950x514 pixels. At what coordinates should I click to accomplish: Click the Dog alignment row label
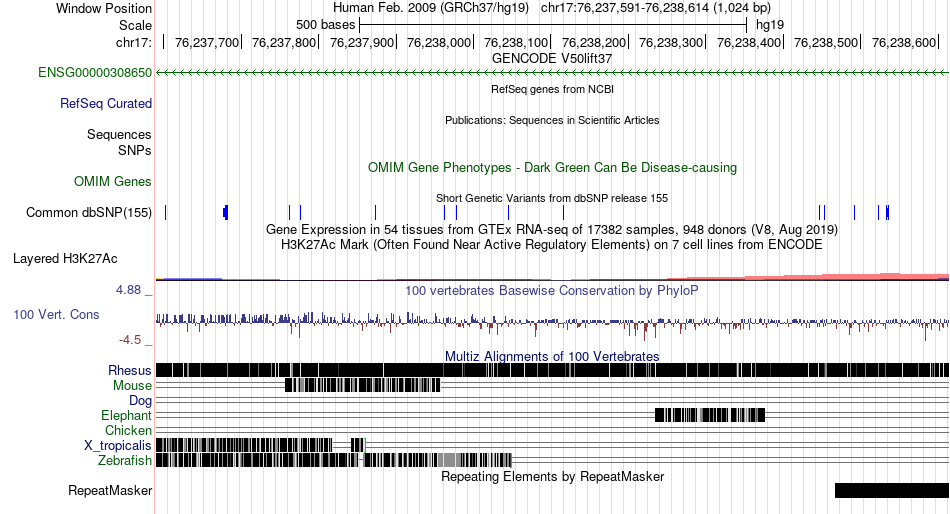(x=141, y=401)
